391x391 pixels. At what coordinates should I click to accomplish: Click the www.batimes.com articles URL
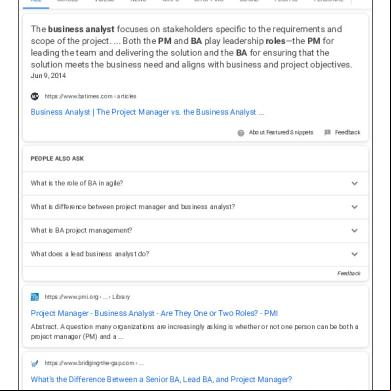click(x=90, y=96)
